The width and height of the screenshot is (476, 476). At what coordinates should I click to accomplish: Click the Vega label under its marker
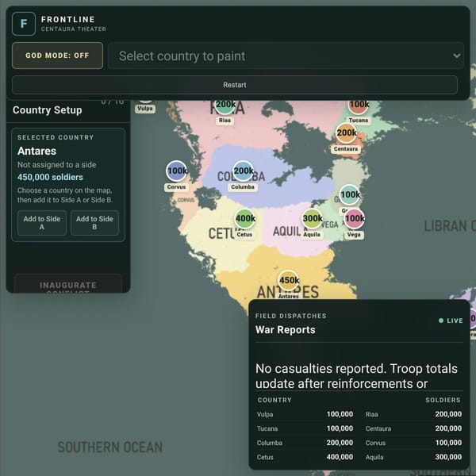pos(354,235)
